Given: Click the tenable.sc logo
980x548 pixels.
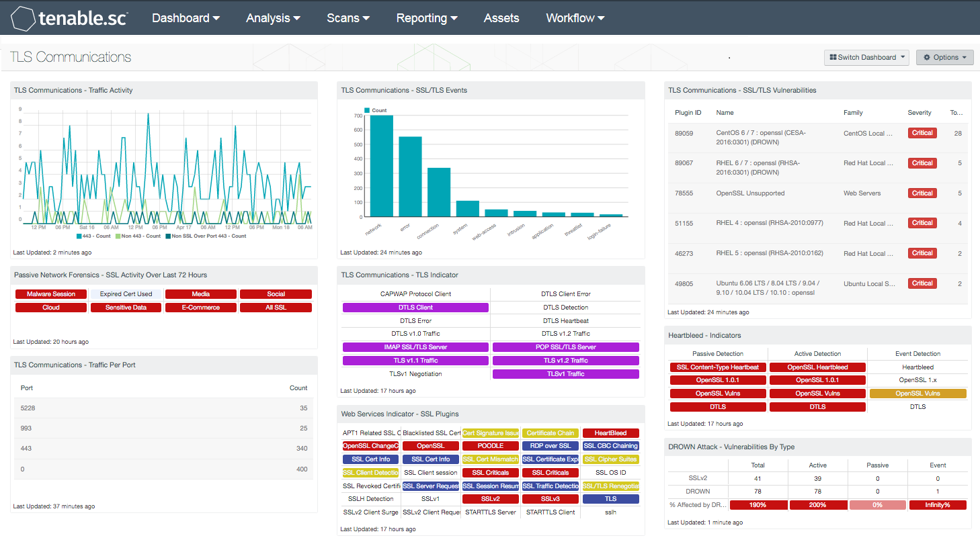Looking at the screenshot, I should (69, 18).
